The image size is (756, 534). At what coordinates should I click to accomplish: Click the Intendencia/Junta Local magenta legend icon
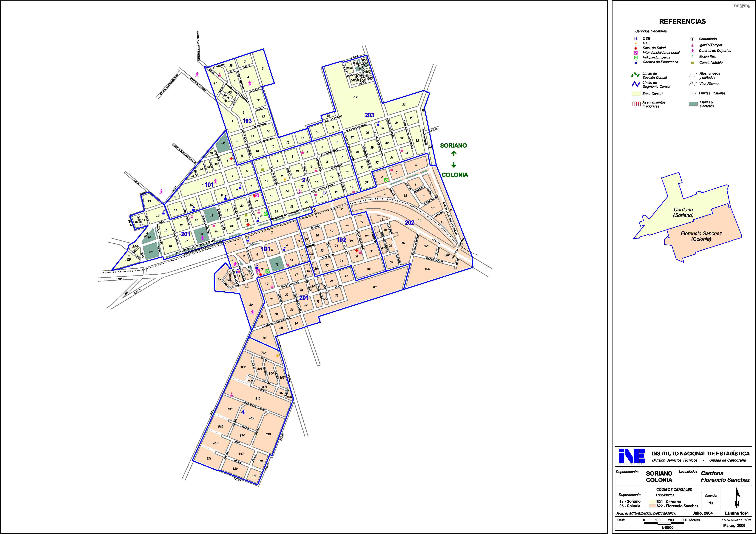click(x=636, y=53)
